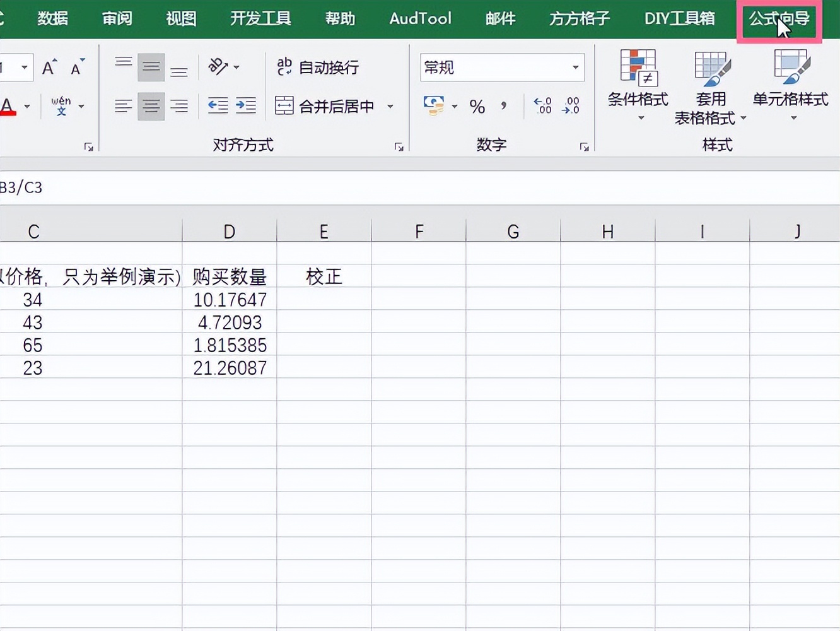Screen dimensions: 840x631
Task: Click the comma thousands separator icon
Action: (x=503, y=106)
